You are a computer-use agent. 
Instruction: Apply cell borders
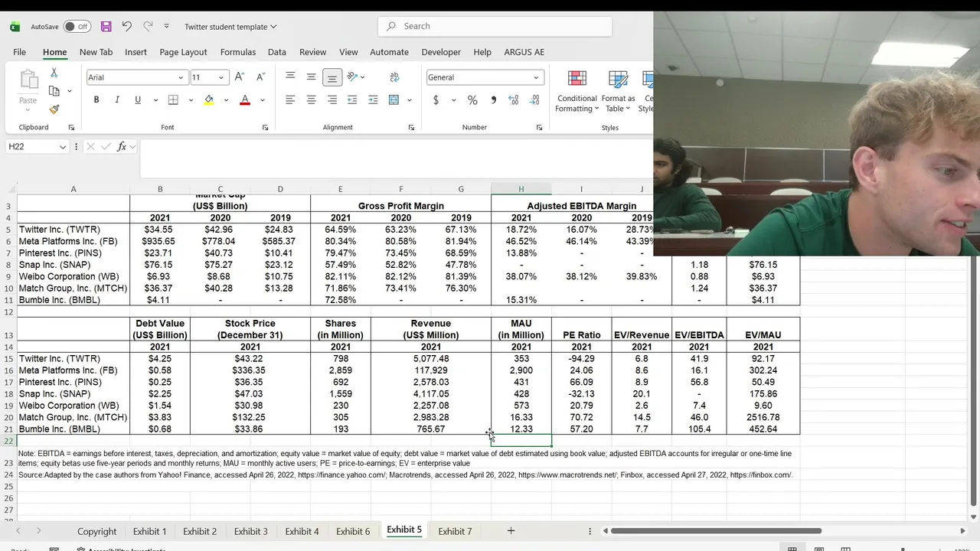[x=173, y=100]
